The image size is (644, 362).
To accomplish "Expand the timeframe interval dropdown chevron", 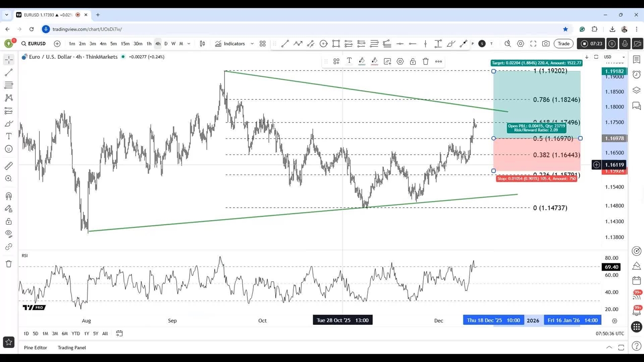I will coord(189,44).
